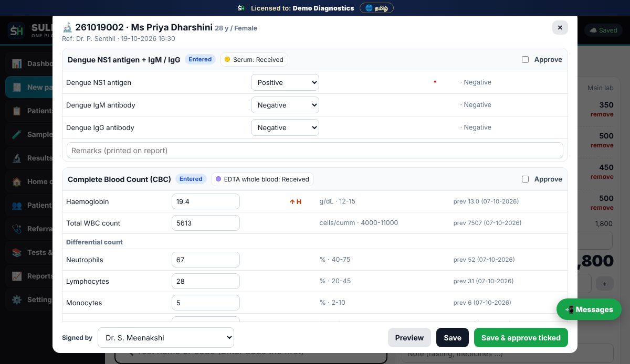This screenshot has width=630, height=364.
Task: Click the Settings gear icon in sidebar
Action: (x=17, y=299)
